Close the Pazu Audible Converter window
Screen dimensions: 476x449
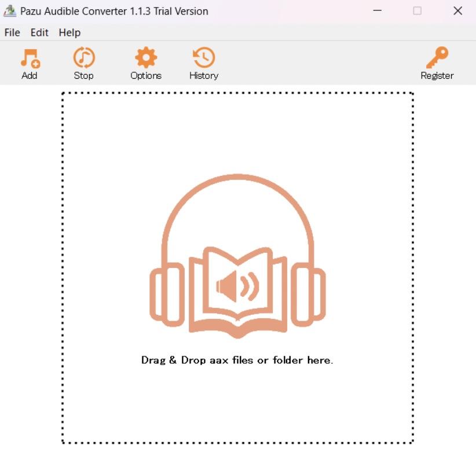458,11
